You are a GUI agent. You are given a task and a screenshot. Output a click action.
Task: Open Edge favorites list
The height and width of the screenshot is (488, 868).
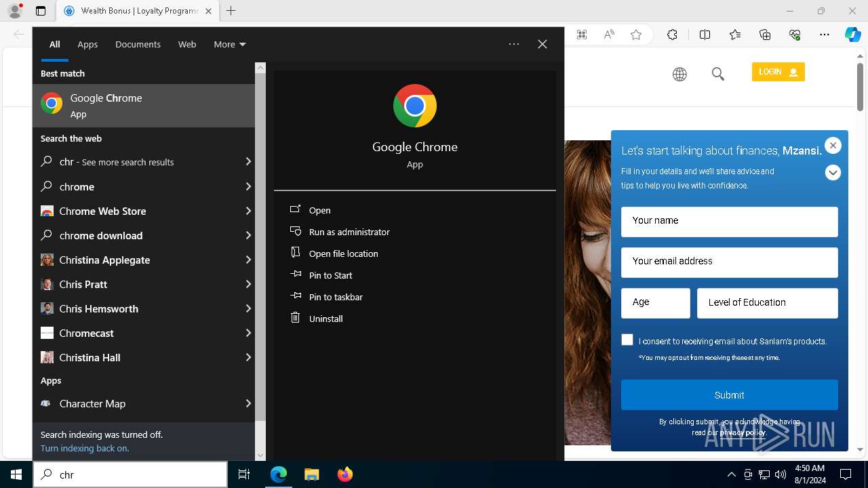[735, 35]
